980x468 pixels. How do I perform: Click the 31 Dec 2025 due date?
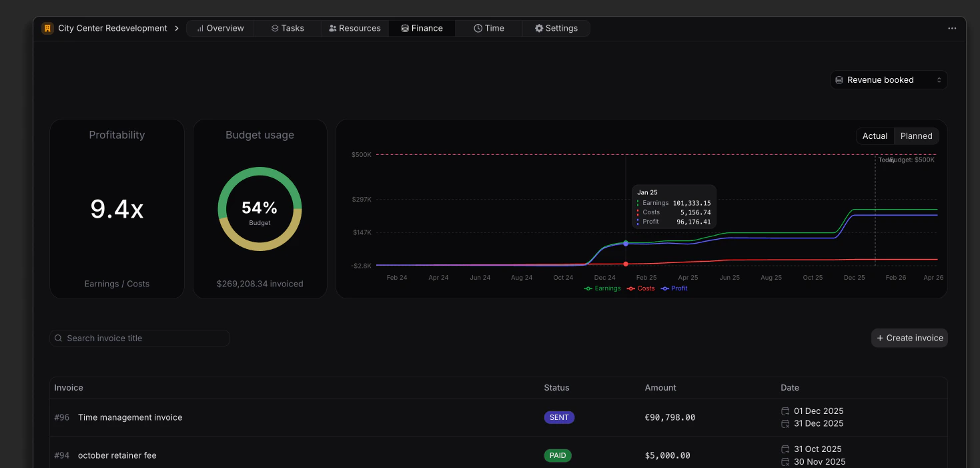pos(819,423)
